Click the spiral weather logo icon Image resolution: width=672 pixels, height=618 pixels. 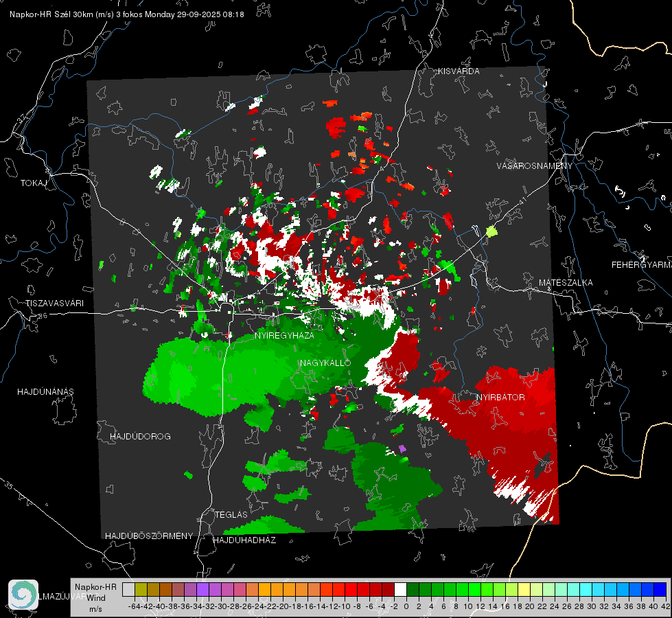(x=23, y=595)
